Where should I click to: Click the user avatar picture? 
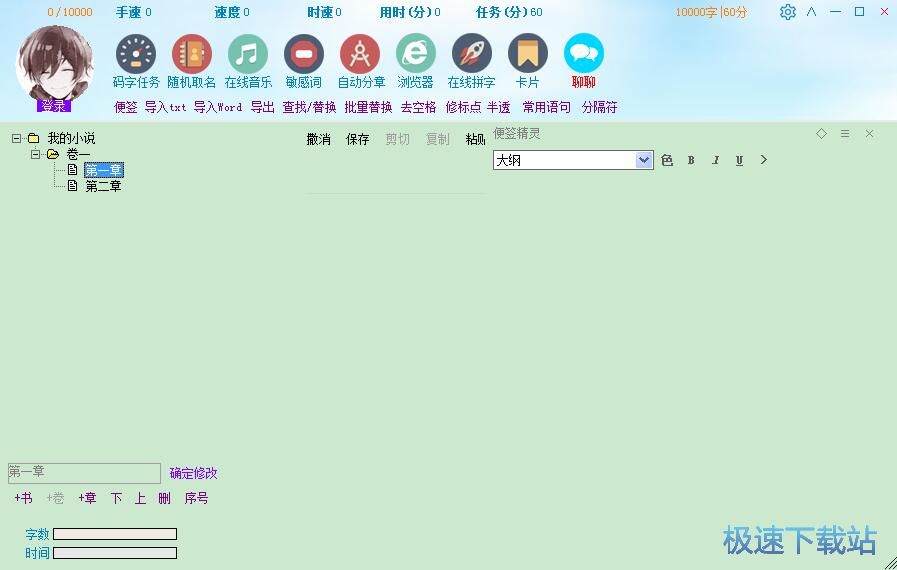54,64
